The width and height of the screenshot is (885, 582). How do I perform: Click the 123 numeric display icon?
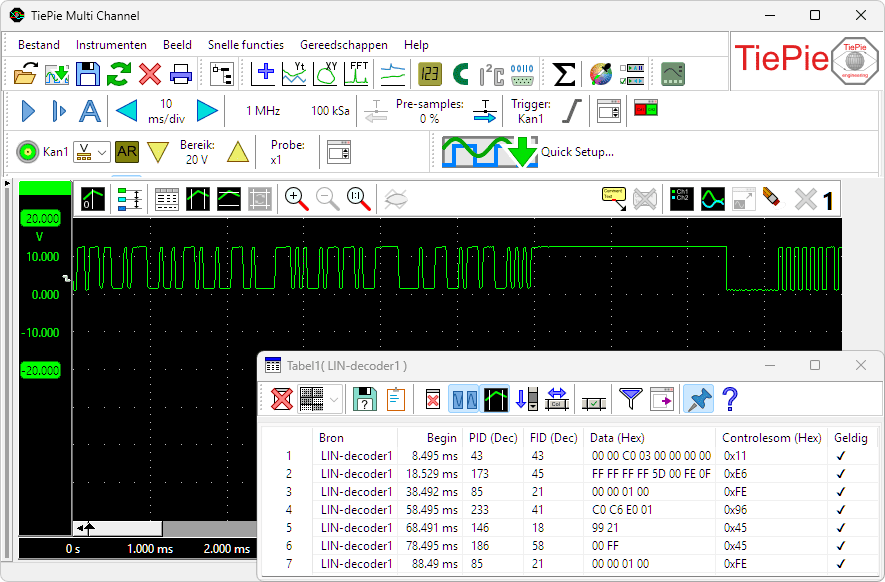(x=430, y=74)
